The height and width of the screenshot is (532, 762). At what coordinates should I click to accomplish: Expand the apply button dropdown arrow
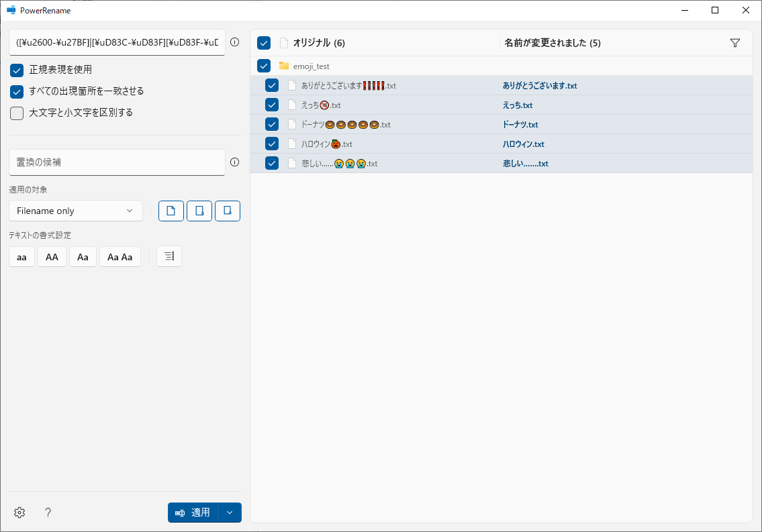[x=230, y=513]
